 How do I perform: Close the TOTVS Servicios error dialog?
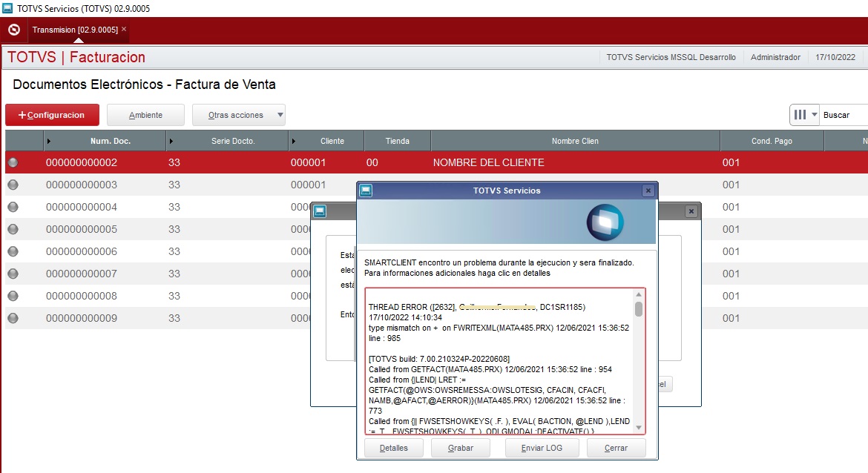(x=648, y=191)
